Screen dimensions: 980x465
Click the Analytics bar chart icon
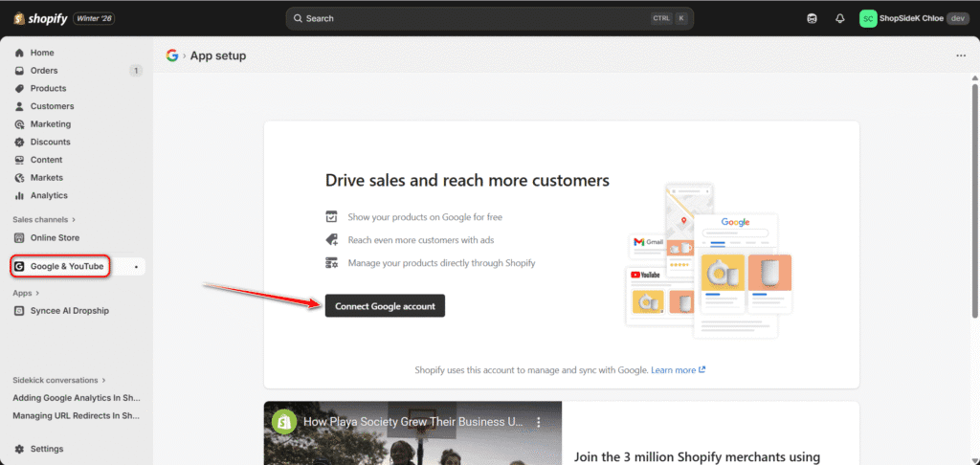(x=19, y=195)
